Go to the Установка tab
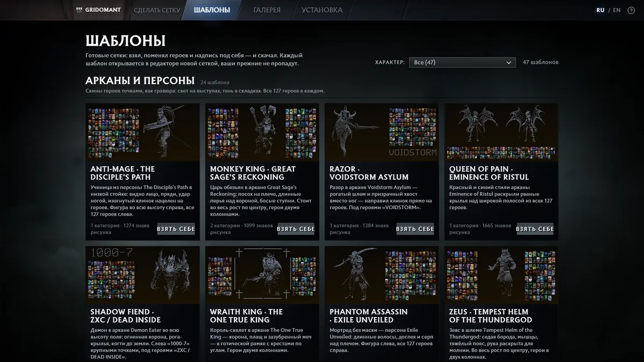 point(322,10)
